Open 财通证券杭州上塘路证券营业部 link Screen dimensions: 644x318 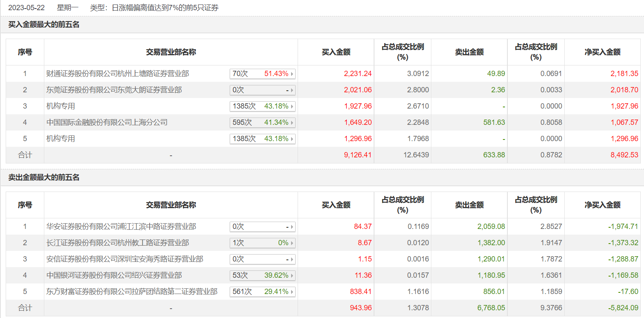(x=117, y=74)
